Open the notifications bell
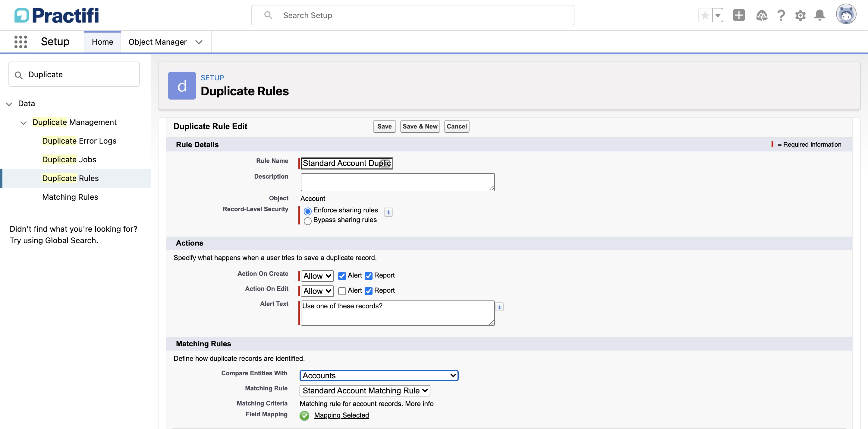This screenshot has height=429, width=868. 819,15
